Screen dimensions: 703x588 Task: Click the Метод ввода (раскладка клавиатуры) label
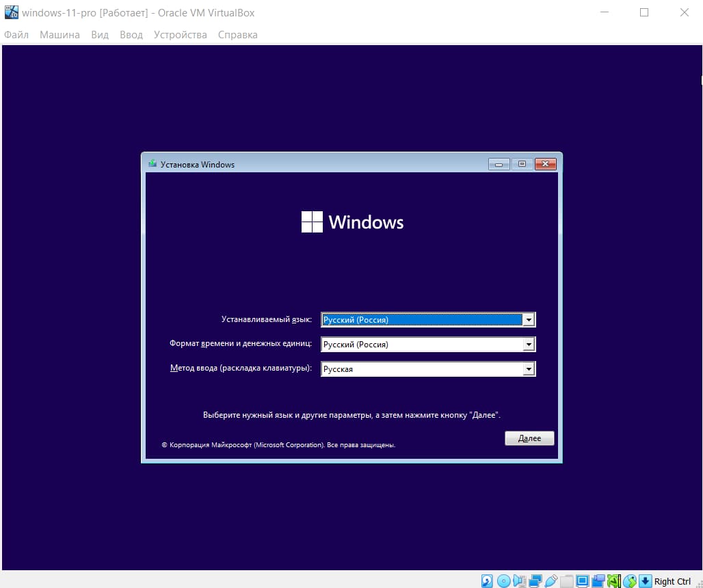(241, 368)
